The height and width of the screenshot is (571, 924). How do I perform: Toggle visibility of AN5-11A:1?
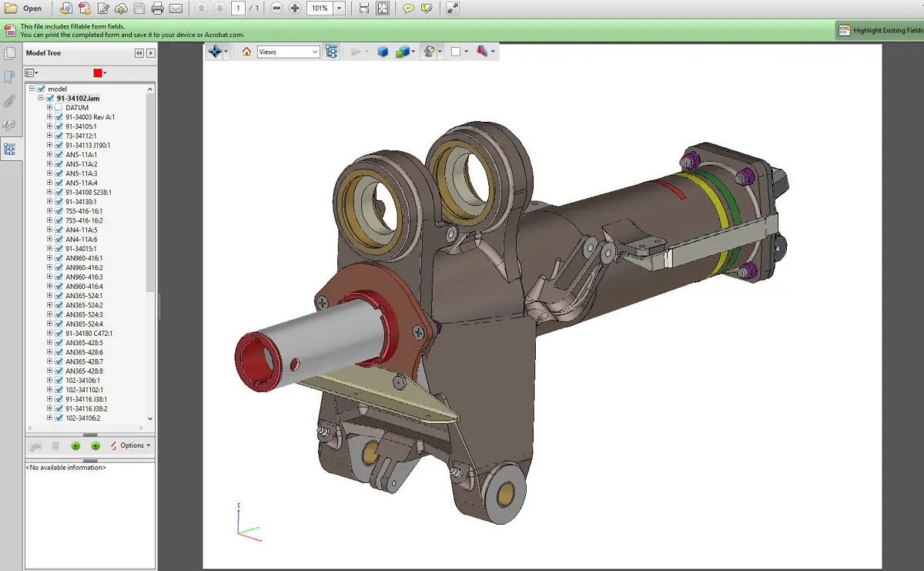tap(59, 154)
